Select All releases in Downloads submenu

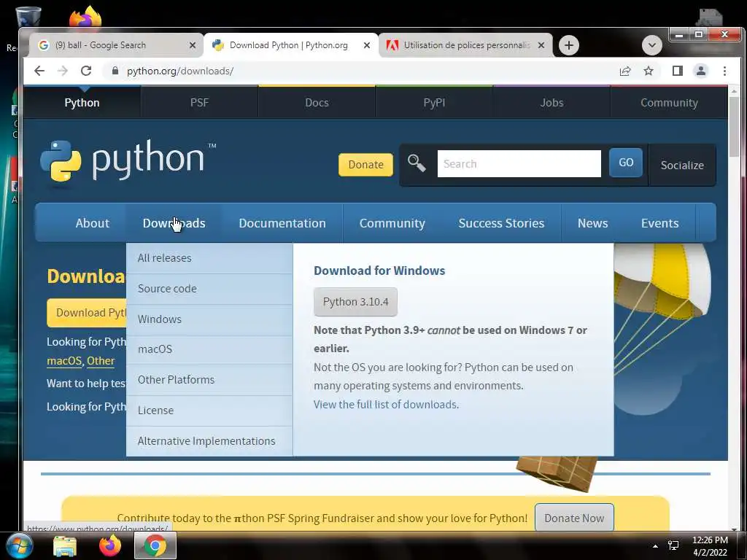tap(209, 258)
